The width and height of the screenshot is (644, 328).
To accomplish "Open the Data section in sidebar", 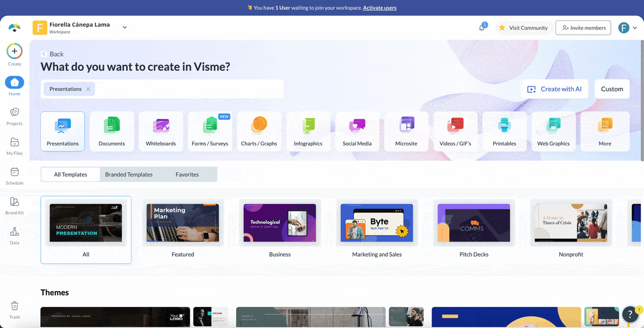I will (x=14, y=231).
